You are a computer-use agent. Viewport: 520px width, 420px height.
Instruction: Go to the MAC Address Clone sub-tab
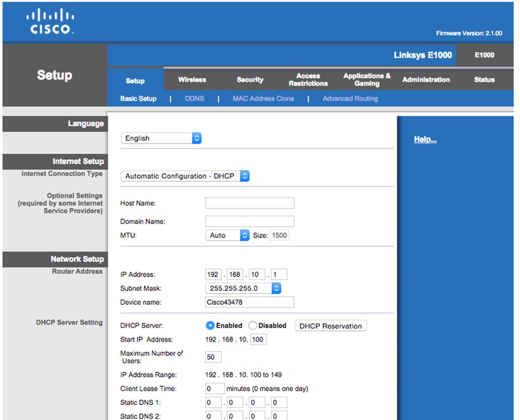263,99
